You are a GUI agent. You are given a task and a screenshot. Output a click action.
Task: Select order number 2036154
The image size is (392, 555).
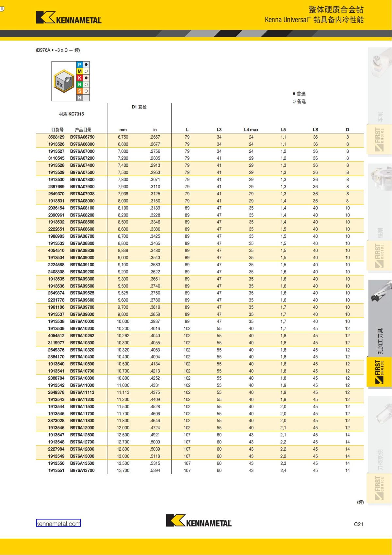click(57, 208)
